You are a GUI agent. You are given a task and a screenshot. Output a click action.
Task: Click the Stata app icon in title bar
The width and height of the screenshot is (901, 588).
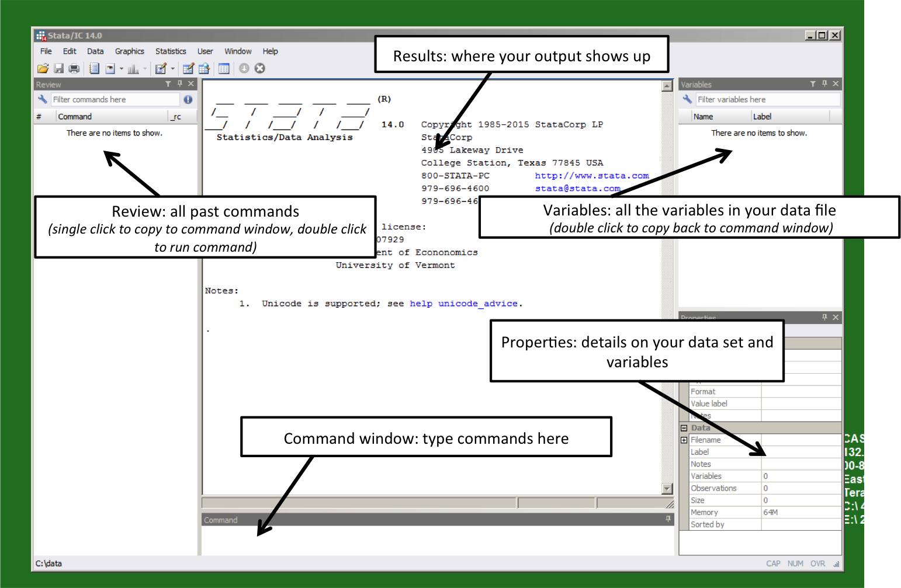pos(41,36)
